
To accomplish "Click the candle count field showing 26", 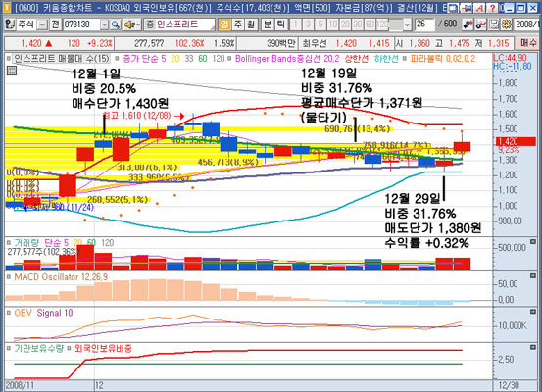I will [424, 24].
